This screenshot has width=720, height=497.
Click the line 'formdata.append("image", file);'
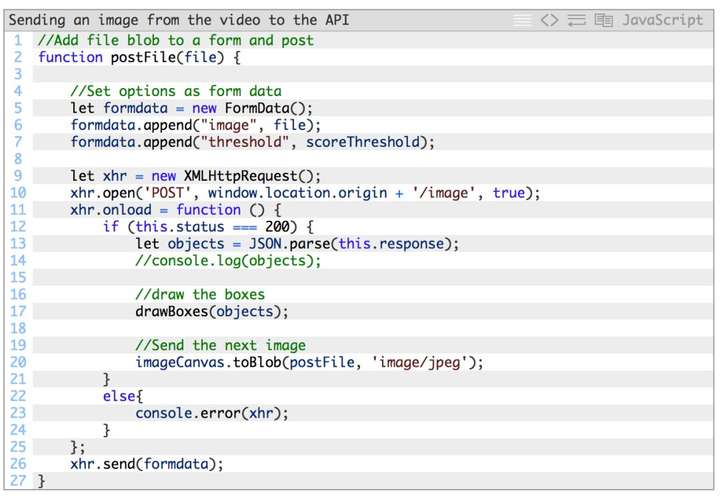click(196, 125)
